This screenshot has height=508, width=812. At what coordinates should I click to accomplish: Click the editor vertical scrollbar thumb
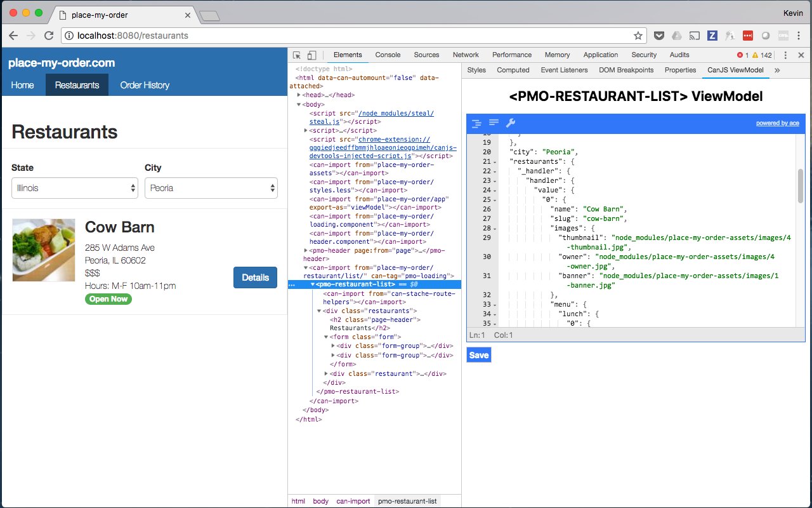tap(801, 186)
